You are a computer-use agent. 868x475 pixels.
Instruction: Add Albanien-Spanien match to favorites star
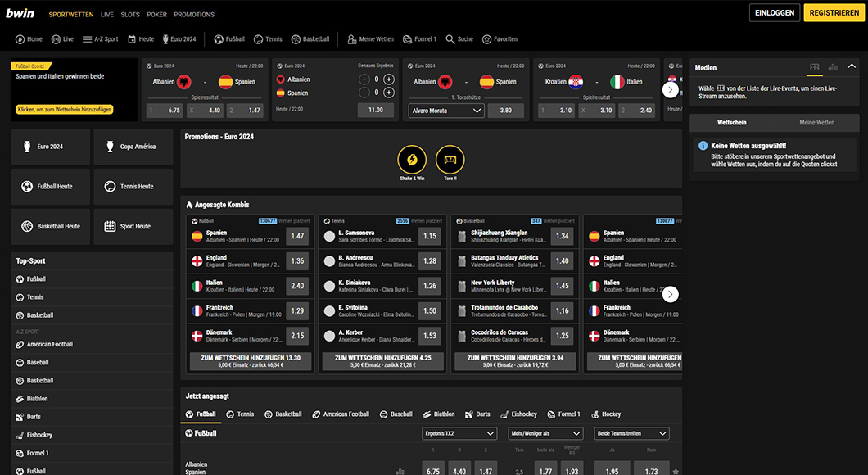[x=676, y=472]
